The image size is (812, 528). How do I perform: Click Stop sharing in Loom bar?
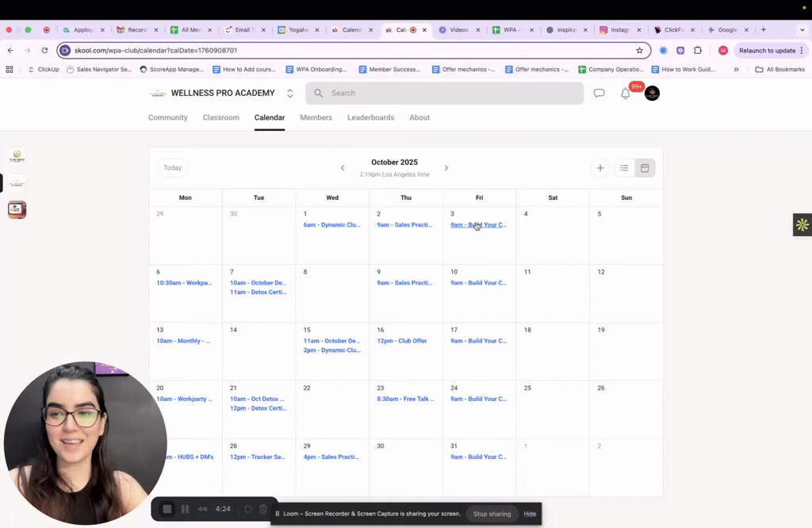(492, 514)
